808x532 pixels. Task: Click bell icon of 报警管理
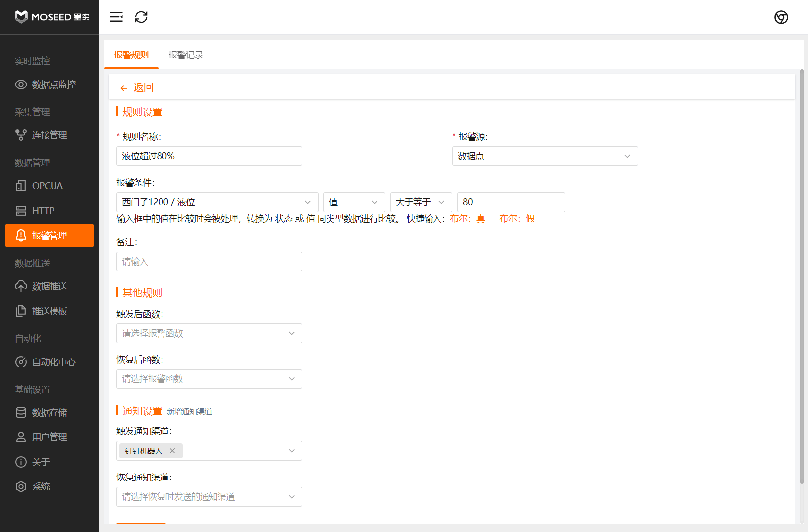21,235
